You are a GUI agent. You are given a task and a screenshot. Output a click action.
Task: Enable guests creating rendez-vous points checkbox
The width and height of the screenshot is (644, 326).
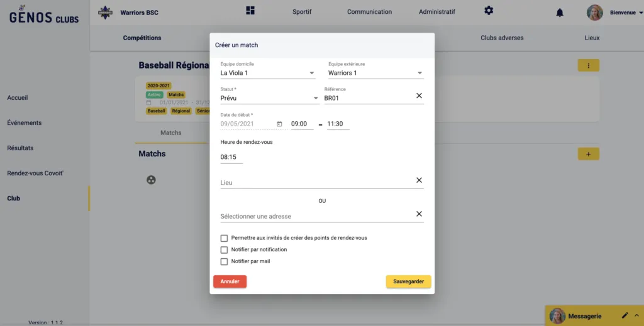point(224,238)
